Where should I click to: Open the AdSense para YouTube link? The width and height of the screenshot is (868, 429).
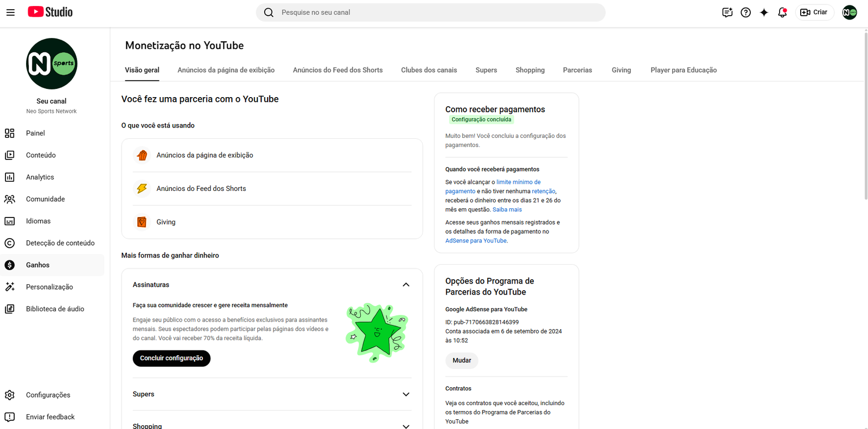(x=476, y=241)
